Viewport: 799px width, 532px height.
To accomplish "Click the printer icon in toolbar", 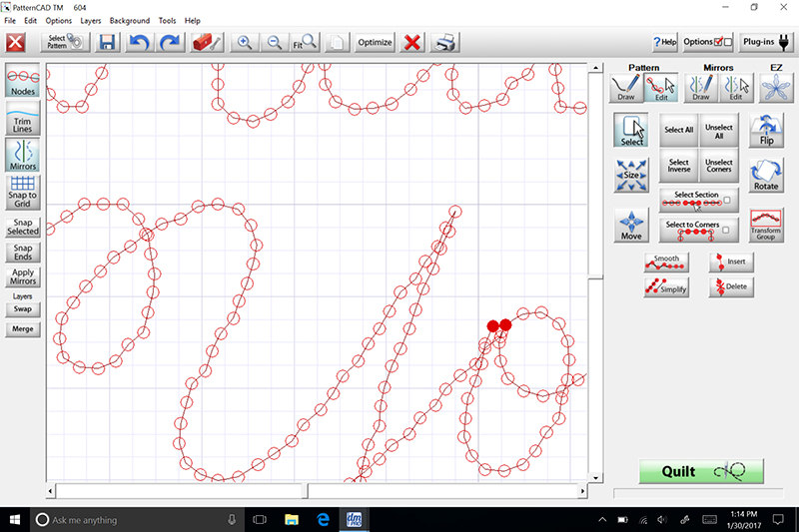I will [x=445, y=43].
